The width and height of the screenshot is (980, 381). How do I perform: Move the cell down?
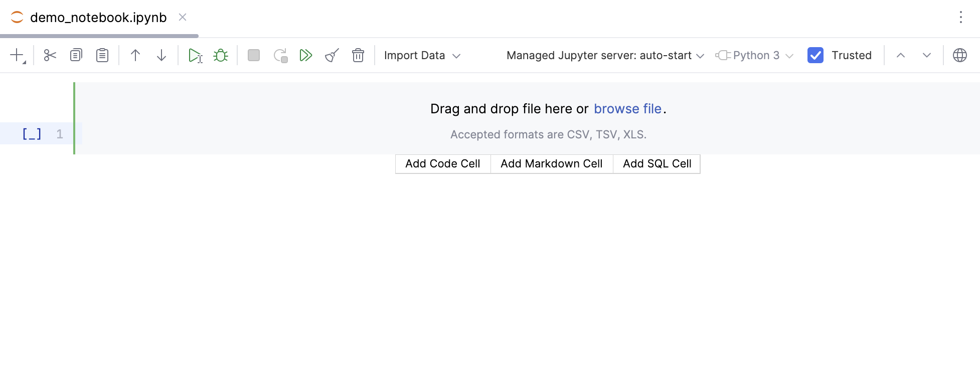point(161,55)
